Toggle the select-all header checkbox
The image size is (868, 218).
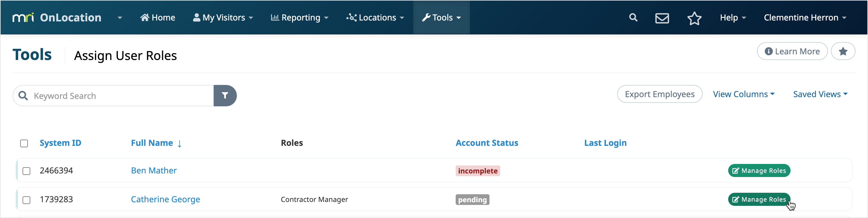click(24, 143)
